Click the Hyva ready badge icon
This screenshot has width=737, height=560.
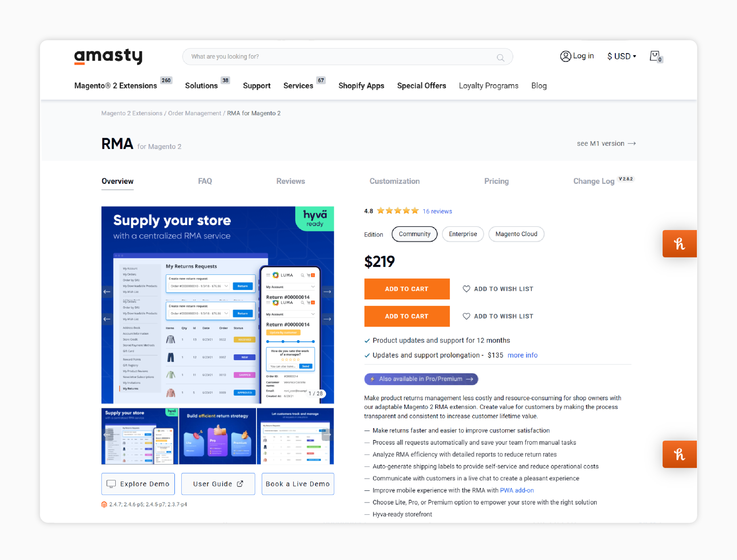(315, 220)
